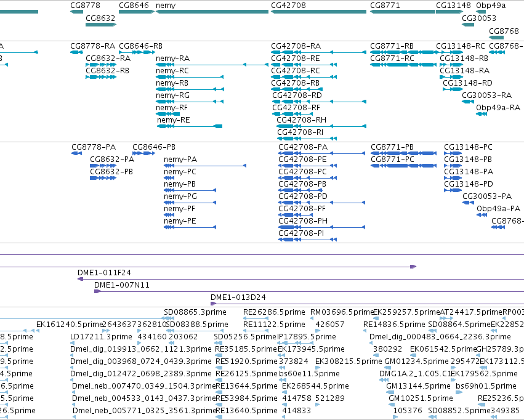Select transcript nemy-RB
Viewport: 524px width, 420px height.
coord(172,83)
